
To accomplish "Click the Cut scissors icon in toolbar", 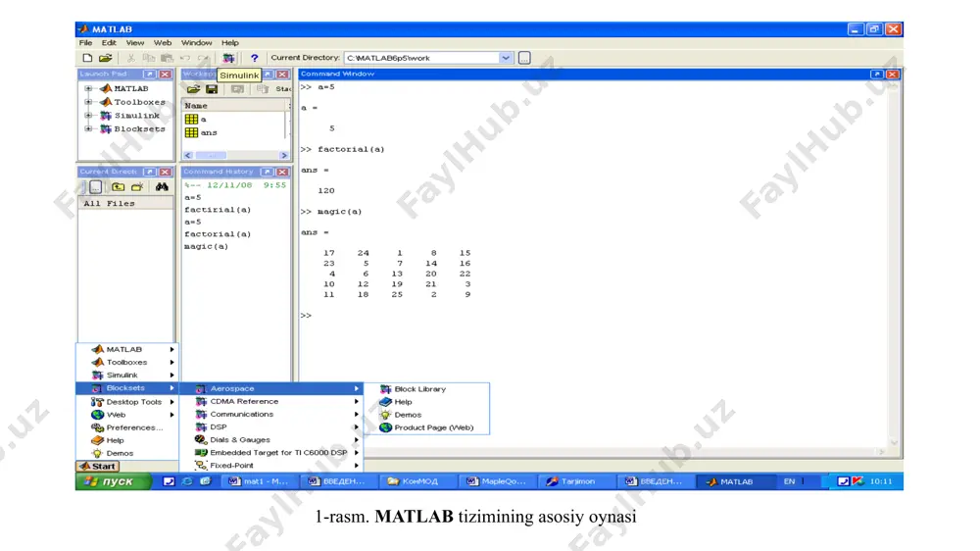I will tap(130, 58).
